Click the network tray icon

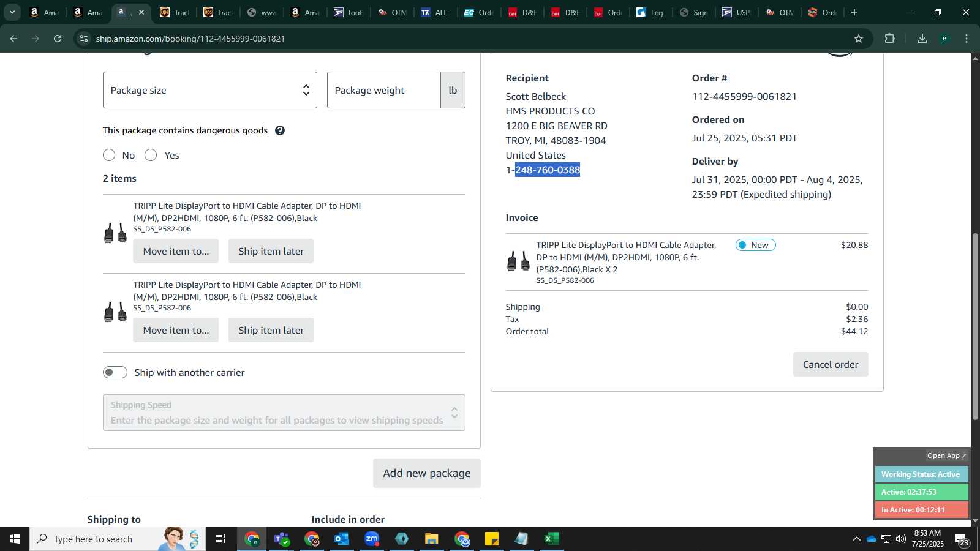886,539
